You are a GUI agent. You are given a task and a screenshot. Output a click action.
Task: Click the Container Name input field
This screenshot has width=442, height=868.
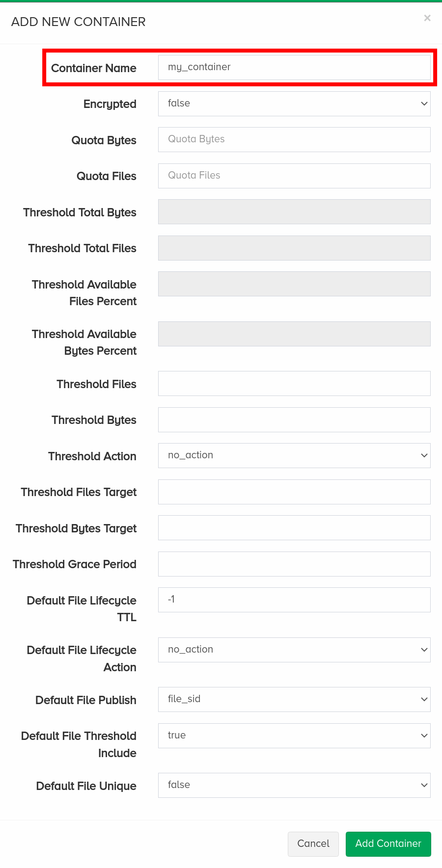[x=294, y=67]
